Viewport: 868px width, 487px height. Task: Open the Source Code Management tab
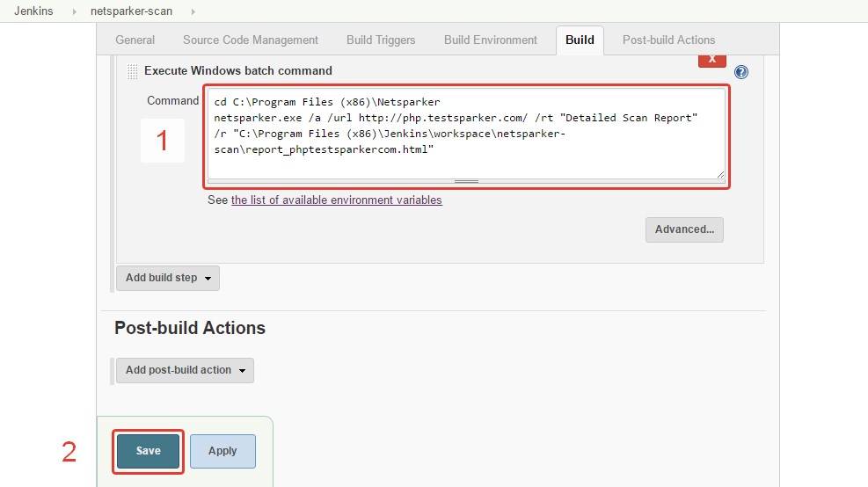pos(251,40)
